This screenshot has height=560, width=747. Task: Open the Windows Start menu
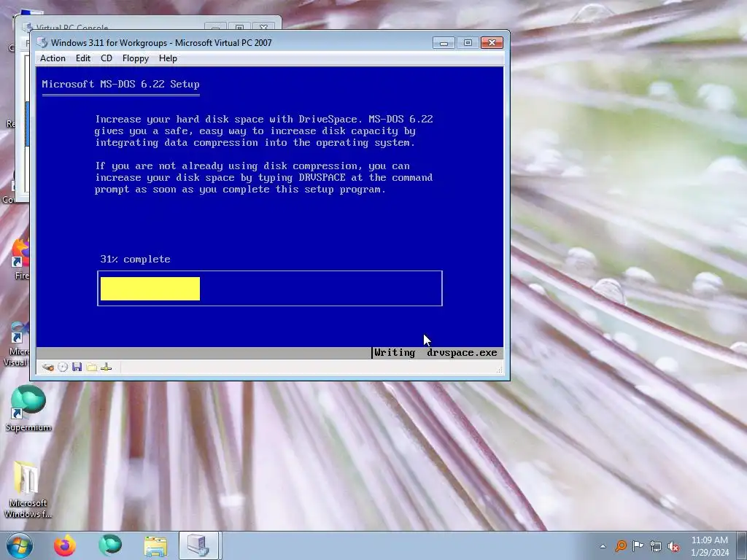coord(20,545)
